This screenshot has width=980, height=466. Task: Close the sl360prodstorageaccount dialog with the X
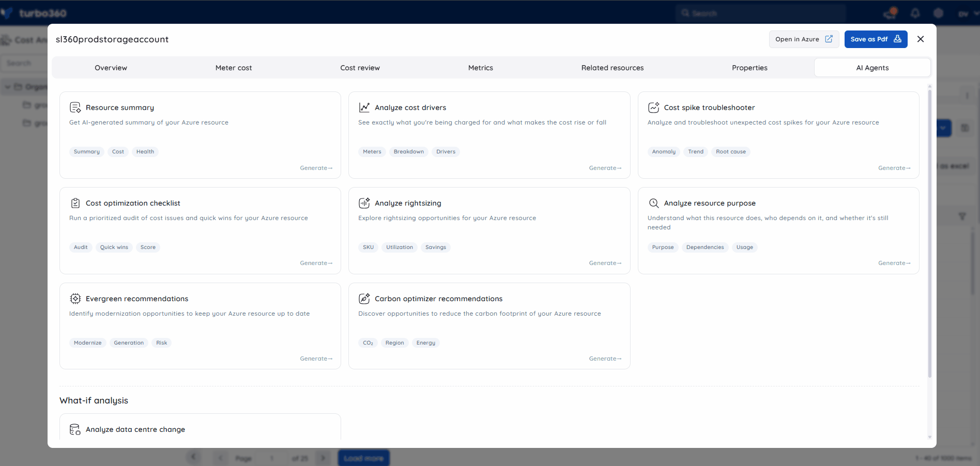coord(921,39)
